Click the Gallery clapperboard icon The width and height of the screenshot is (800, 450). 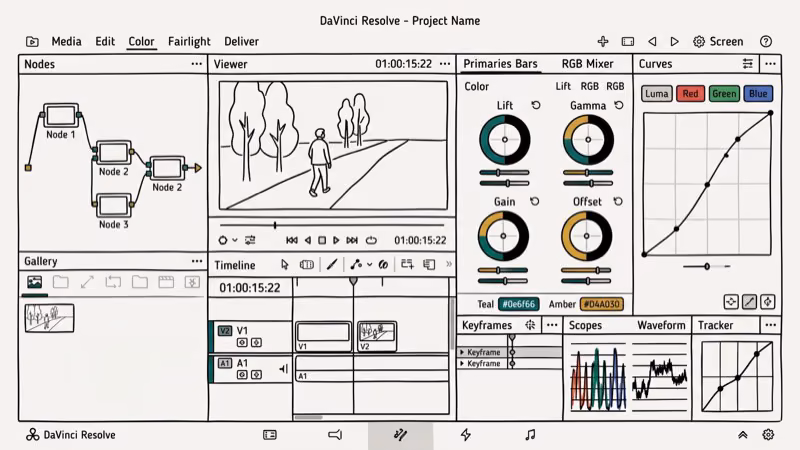coord(166,282)
